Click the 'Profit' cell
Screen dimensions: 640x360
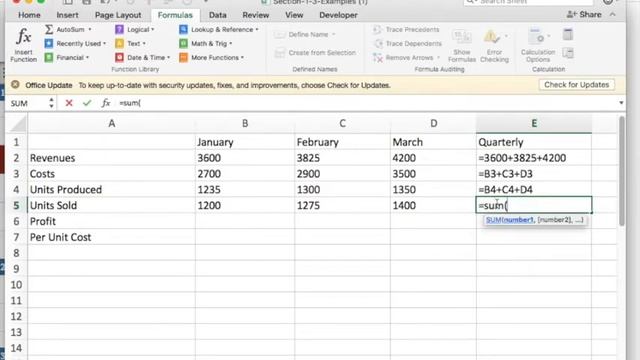point(111,221)
